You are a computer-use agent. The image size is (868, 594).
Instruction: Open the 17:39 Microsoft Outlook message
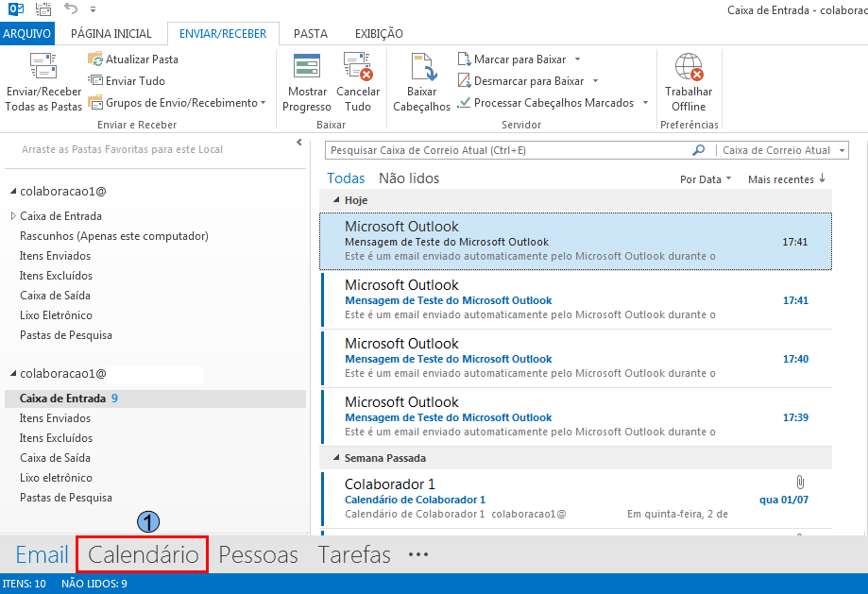pyautogui.click(x=576, y=417)
